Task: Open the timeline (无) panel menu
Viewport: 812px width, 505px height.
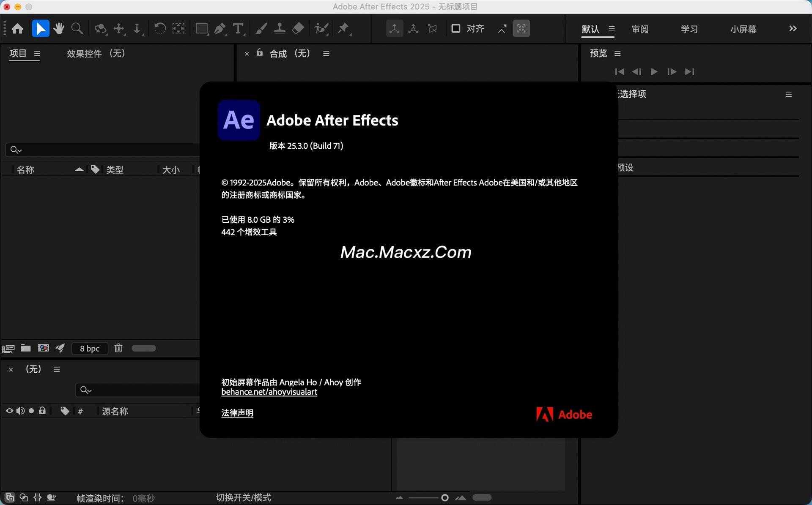Action: (x=57, y=369)
